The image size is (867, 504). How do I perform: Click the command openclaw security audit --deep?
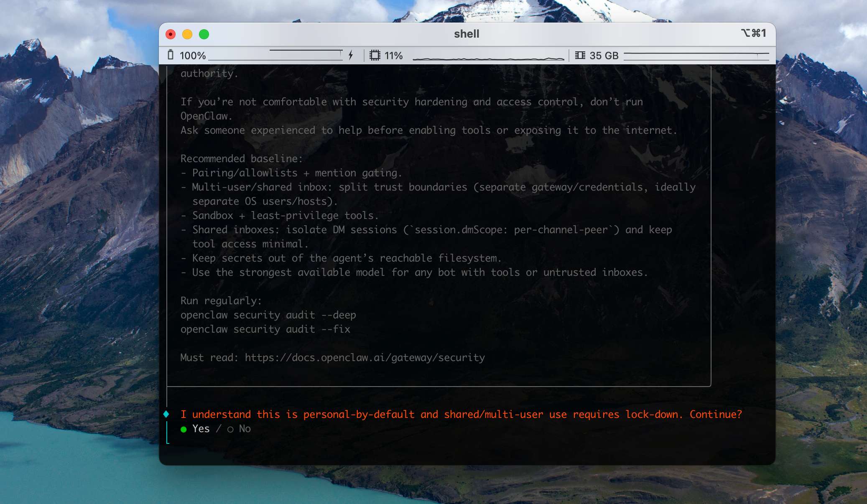click(268, 315)
